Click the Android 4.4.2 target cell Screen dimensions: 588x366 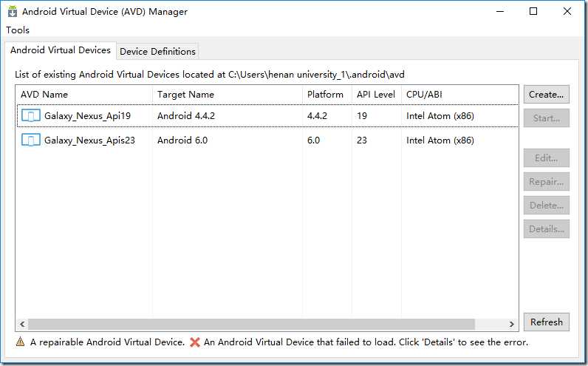coord(186,115)
